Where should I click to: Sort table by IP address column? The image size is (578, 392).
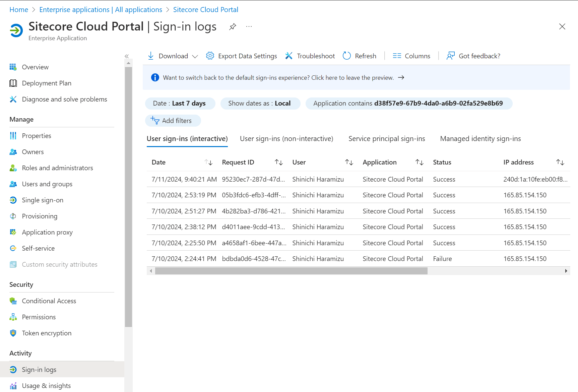coord(560,162)
